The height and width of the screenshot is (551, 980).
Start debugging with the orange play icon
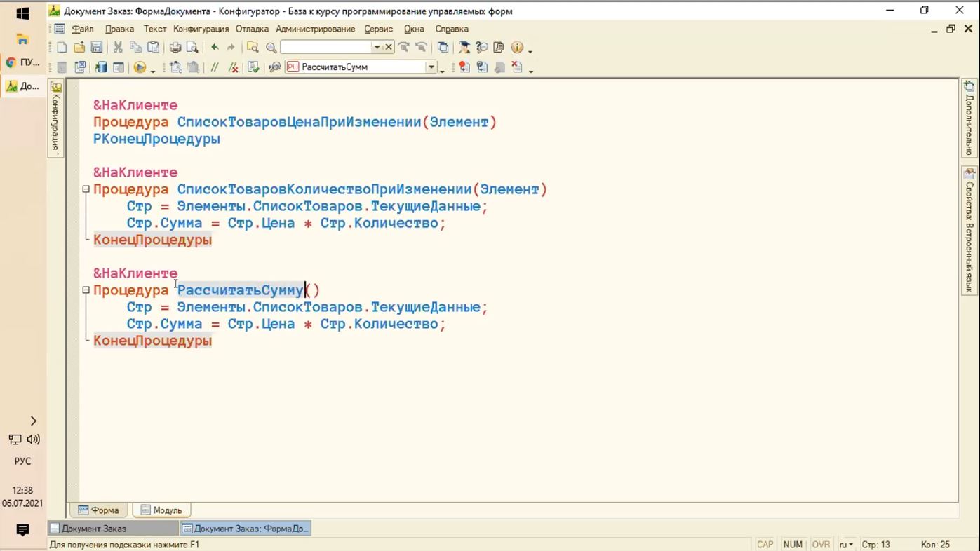pyautogui.click(x=140, y=67)
